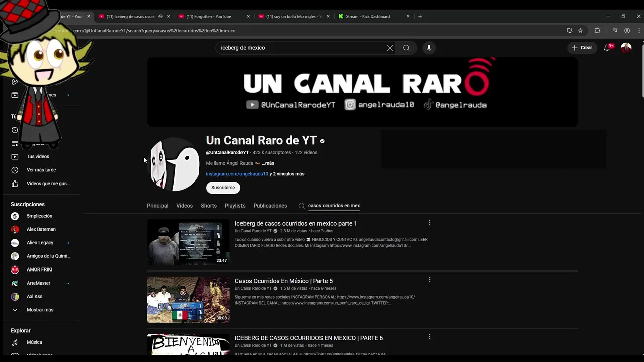
Task: Open instagram.com/angelrauda10 link
Action: (237, 174)
